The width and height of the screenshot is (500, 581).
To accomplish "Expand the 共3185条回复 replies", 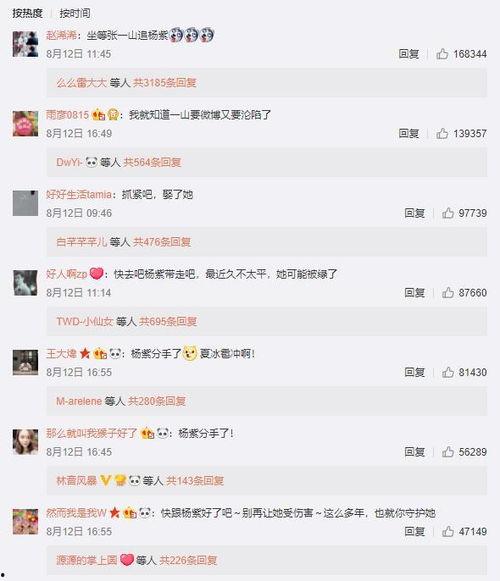I will (x=165, y=83).
